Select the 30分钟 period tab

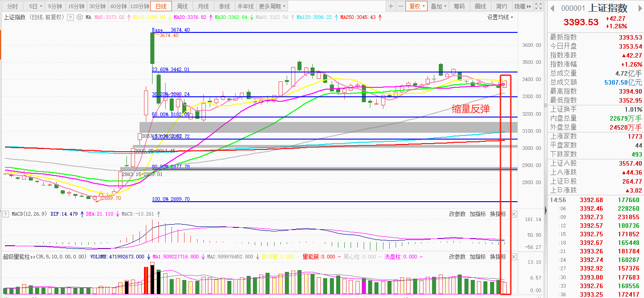click(x=97, y=6)
